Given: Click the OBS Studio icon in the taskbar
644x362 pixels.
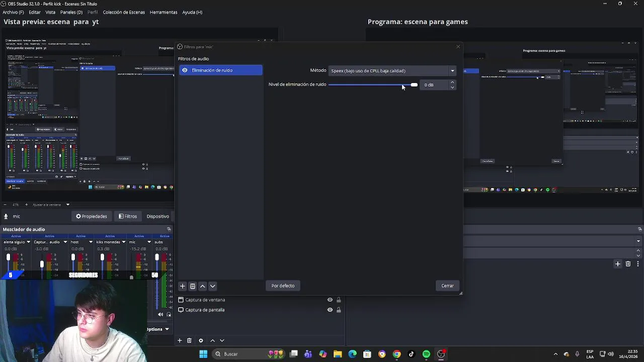Looking at the screenshot, I should point(441,354).
